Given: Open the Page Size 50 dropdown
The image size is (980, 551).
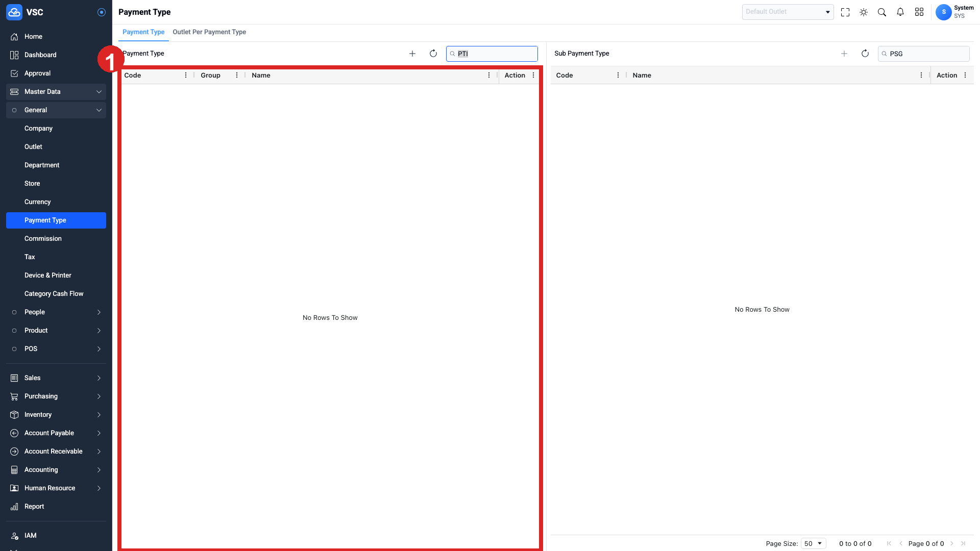Looking at the screenshot, I should 814,543.
